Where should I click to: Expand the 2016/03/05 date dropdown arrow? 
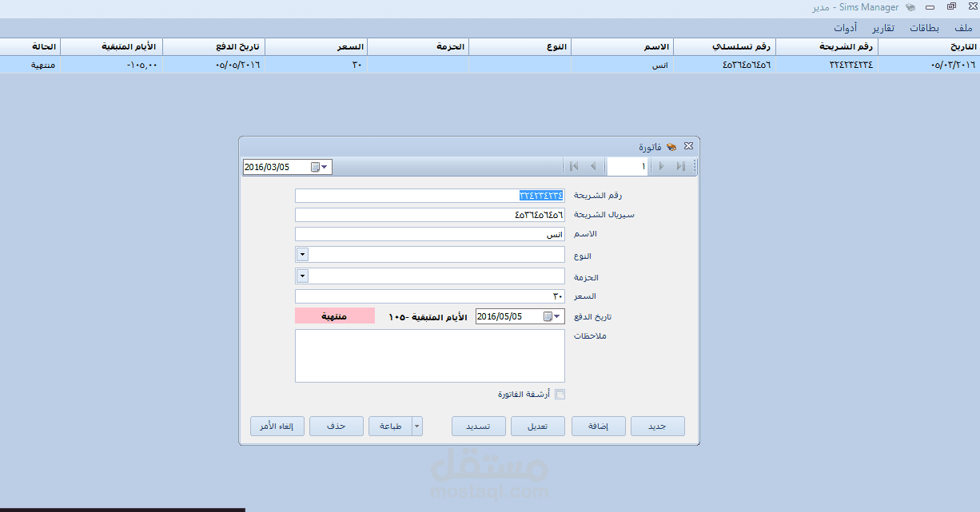point(325,167)
